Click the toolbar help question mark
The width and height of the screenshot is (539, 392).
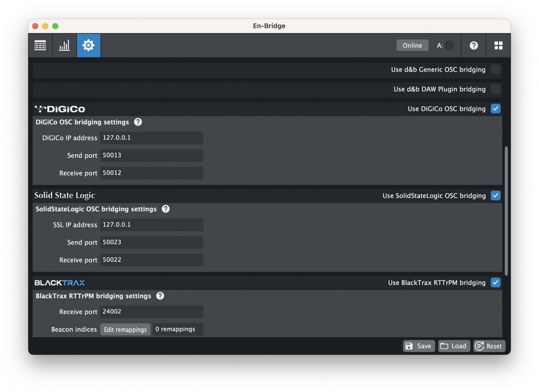[x=474, y=45]
